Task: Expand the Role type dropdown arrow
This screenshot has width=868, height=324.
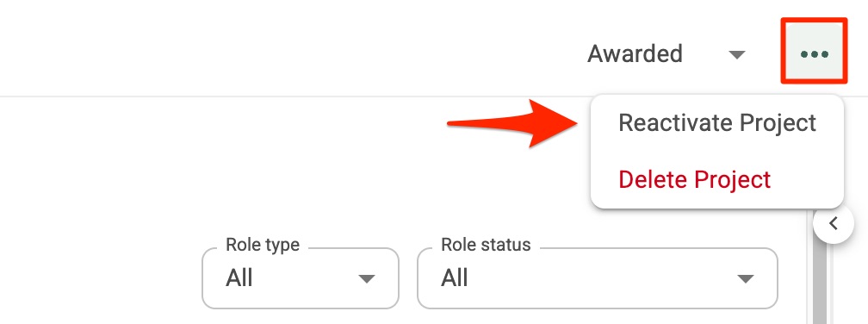Action: 367,278
